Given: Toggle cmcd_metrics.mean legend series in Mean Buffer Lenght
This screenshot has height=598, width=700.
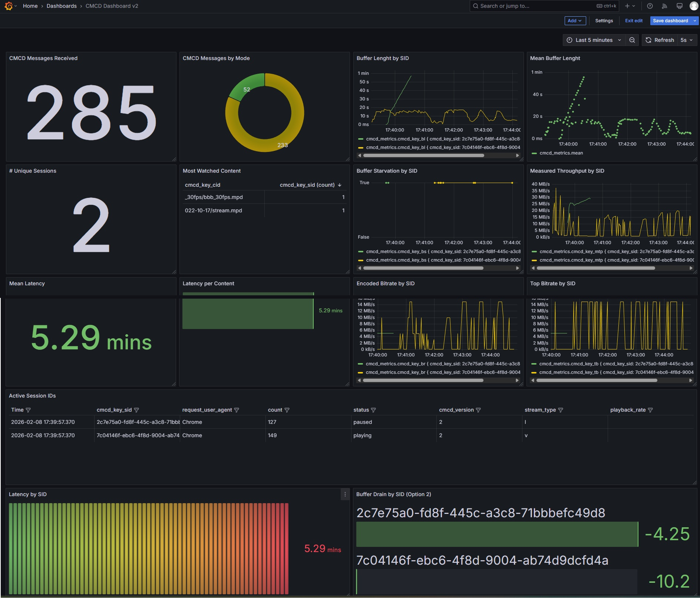Looking at the screenshot, I should [x=561, y=153].
